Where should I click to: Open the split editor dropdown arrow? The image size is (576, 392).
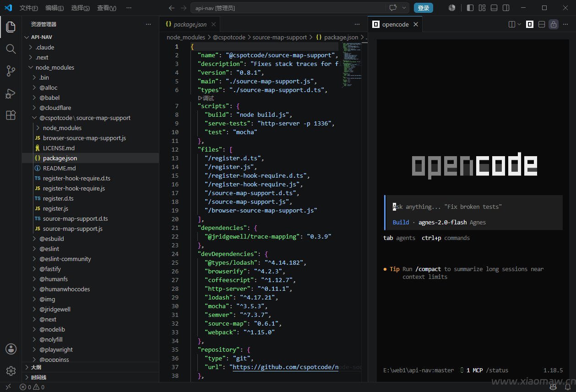click(519, 24)
